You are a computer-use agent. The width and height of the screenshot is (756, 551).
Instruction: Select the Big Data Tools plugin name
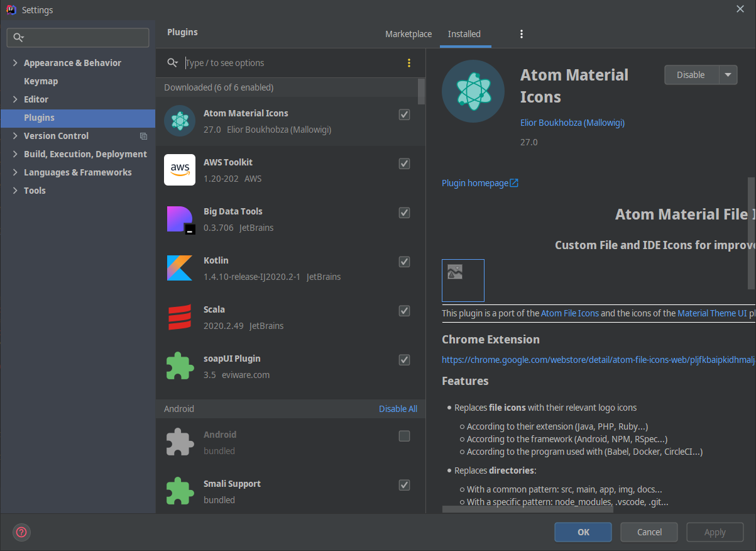[233, 211]
